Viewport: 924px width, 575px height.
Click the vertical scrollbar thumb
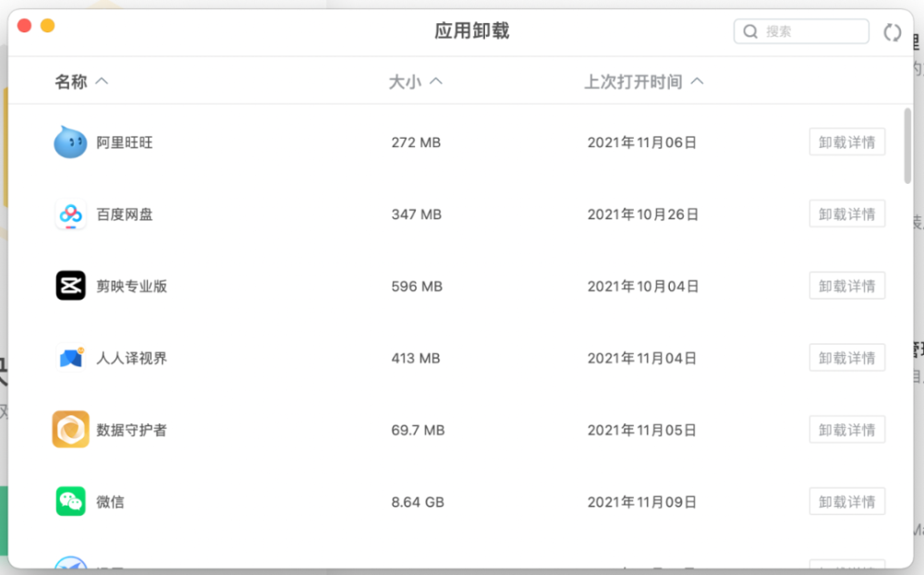click(x=907, y=146)
